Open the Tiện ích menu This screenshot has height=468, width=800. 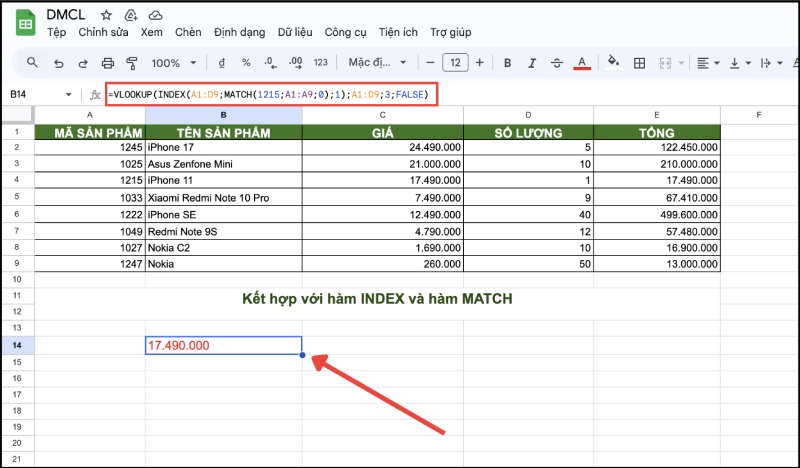click(398, 32)
